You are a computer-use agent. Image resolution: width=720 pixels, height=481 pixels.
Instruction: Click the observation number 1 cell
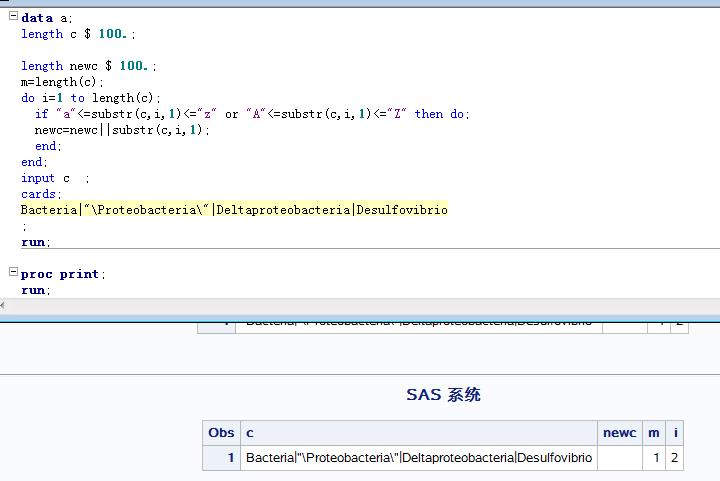point(229,458)
